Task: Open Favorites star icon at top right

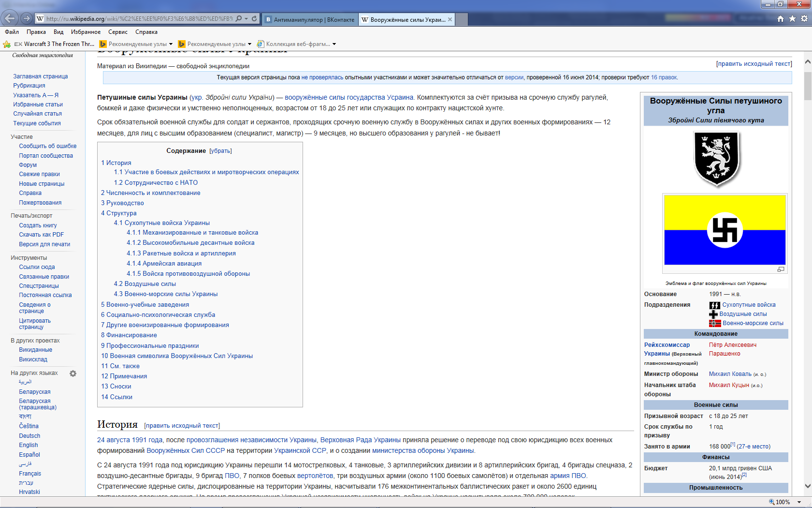Action: [792, 18]
